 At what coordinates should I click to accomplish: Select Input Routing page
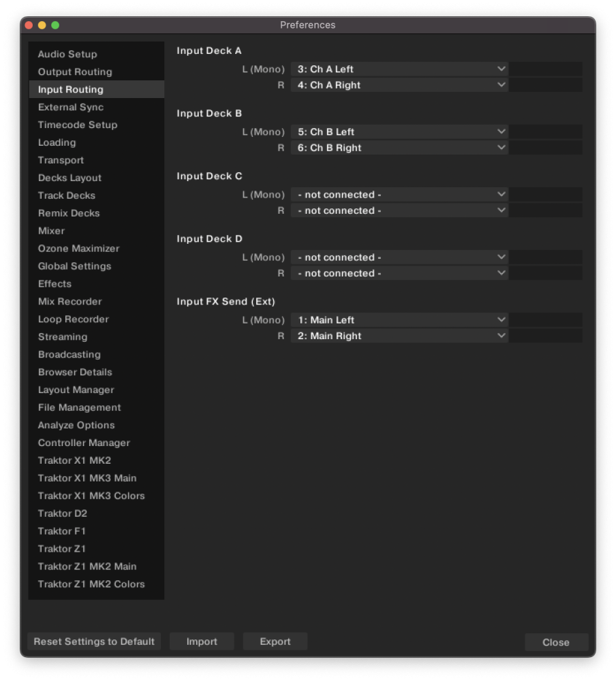pyautogui.click(x=97, y=89)
